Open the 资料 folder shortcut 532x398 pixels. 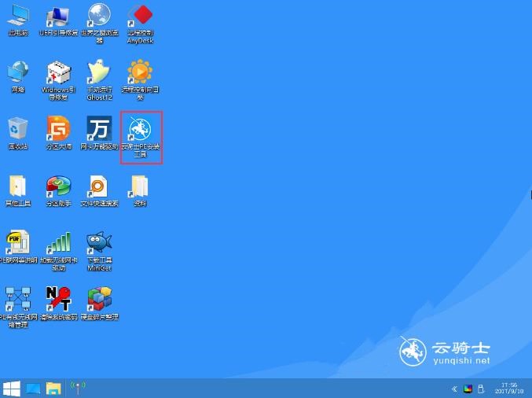[140, 191]
